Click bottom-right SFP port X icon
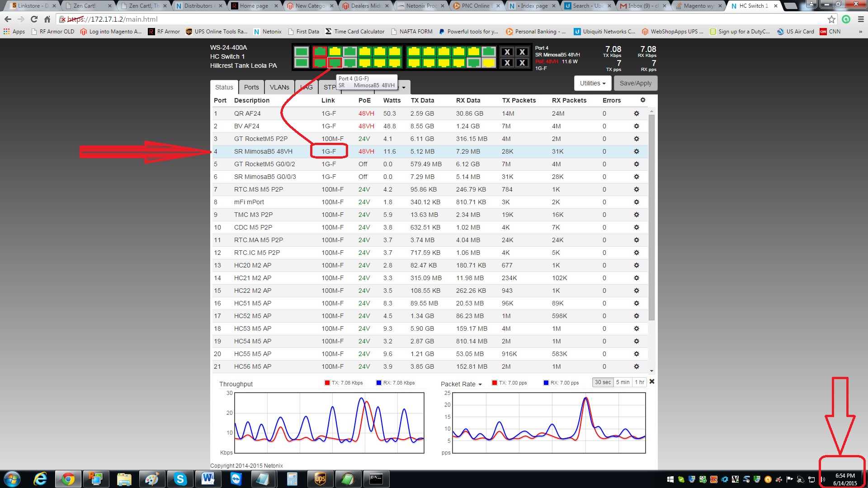Screen dimensions: 868x488 click(522, 63)
